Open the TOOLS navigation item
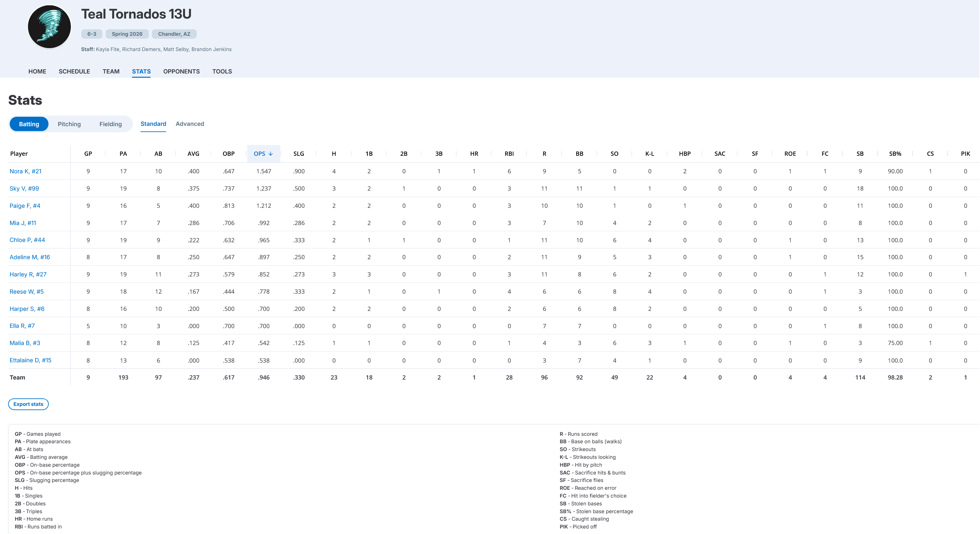 coord(222,71)
